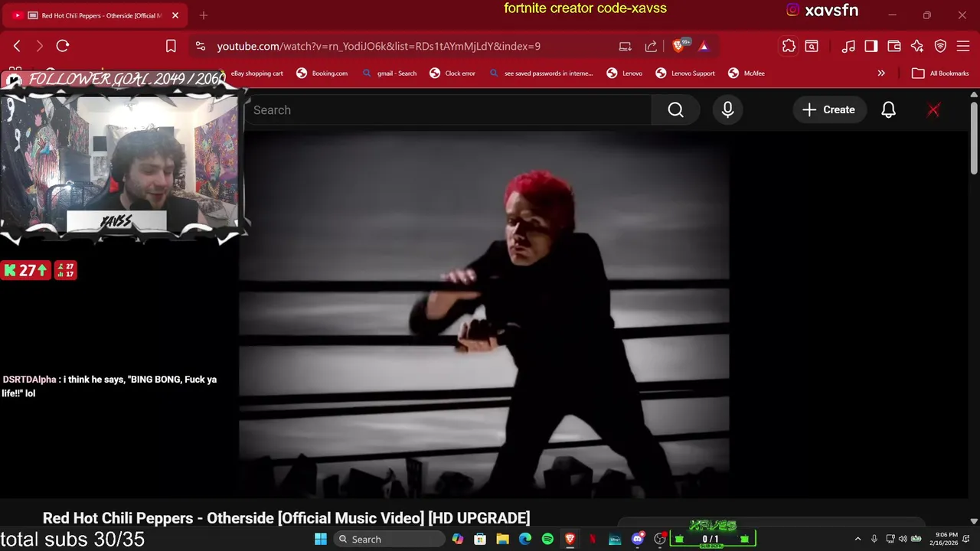Share this page via share icon
980x551 pixels.
[x=651, y=46]
